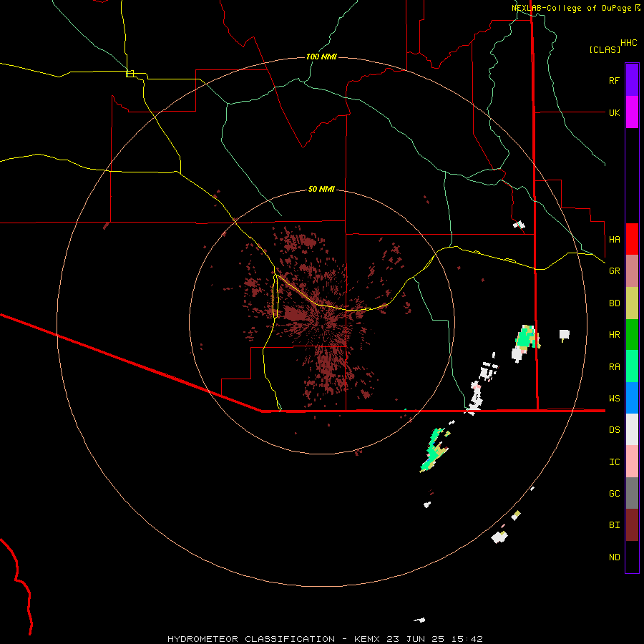644x644 pixels.
Task: Click the ND legend label
Action: point(614,557)
